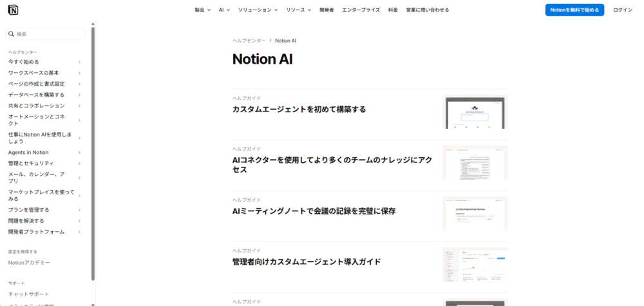The image size is (644, 306).
Task: Expand 仕事にNotion AIを使用しましょう chevron
Action: [79, 138]
